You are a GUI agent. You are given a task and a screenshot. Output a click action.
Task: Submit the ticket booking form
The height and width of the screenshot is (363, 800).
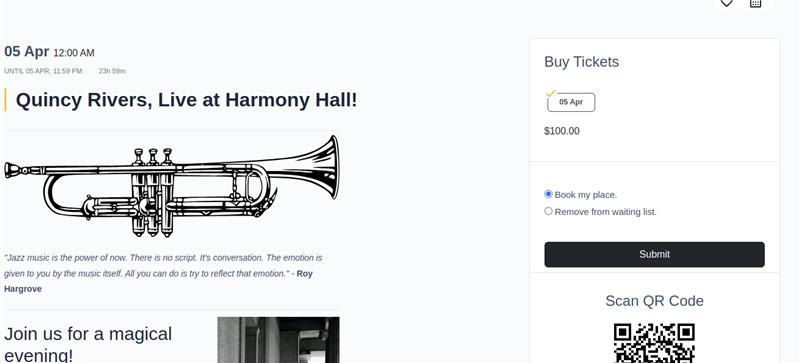coord(654,254)
